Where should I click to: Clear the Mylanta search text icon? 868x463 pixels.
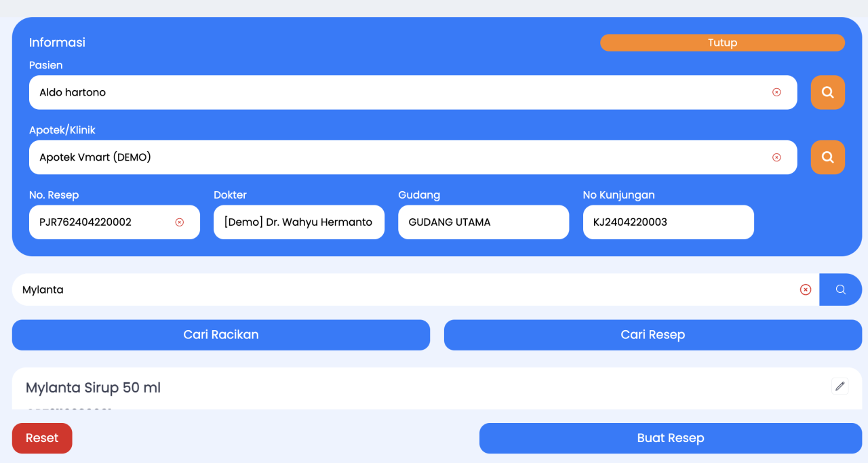tap(806, 289)
